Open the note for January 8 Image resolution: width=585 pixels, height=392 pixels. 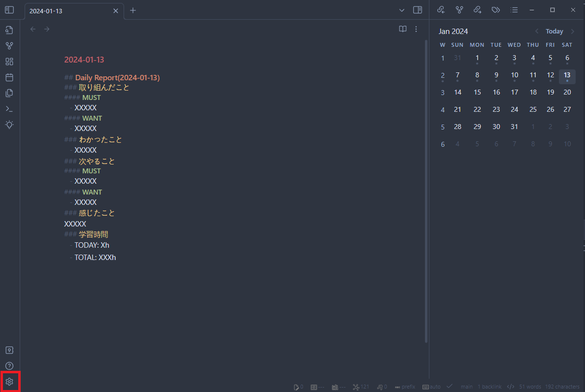pyautogui.click(x=477, y=76)
